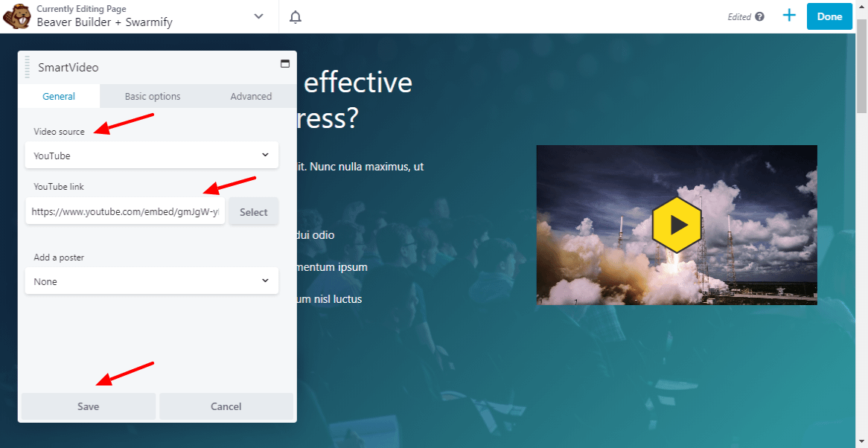The width and height of the screenshot is (868, 448).
Task: Grab the SmartVideo panel drag handle
Action: [27, 68]
